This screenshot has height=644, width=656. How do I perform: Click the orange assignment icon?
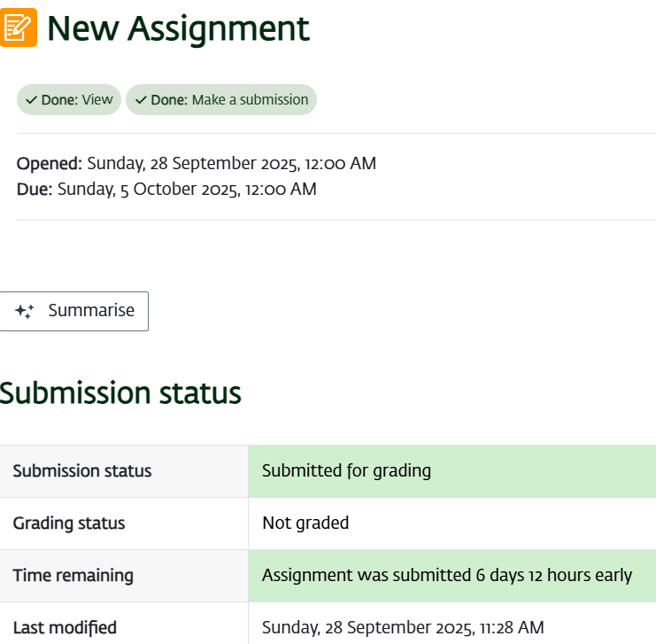pyautogui.click(x=18, y=27)
